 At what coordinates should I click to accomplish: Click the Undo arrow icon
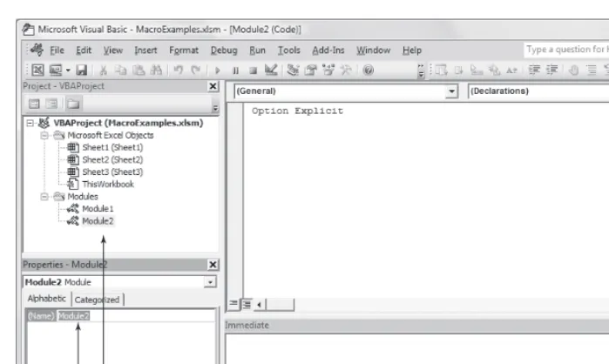point(179,71)
